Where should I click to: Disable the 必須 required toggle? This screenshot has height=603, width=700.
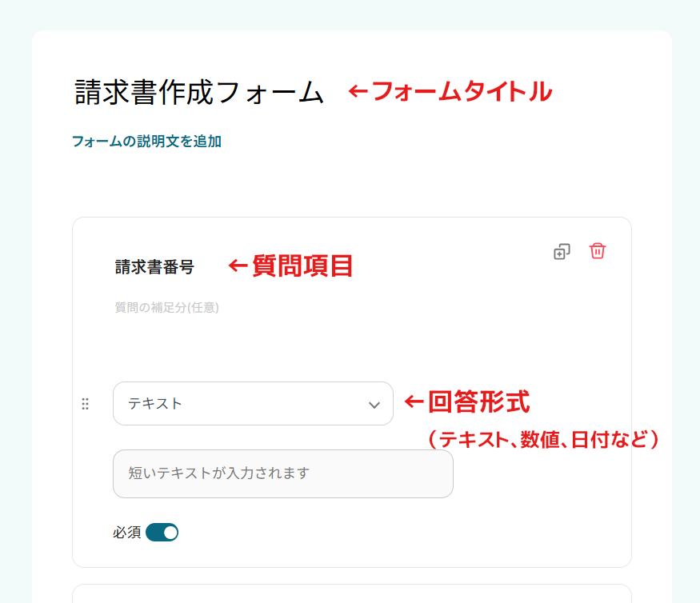[162, 532]
